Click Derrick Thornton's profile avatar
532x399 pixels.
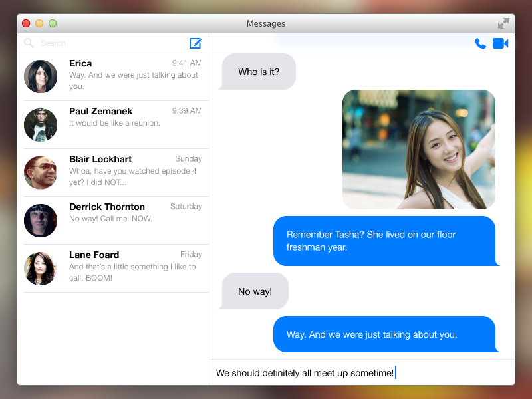[x=41, y=220]
